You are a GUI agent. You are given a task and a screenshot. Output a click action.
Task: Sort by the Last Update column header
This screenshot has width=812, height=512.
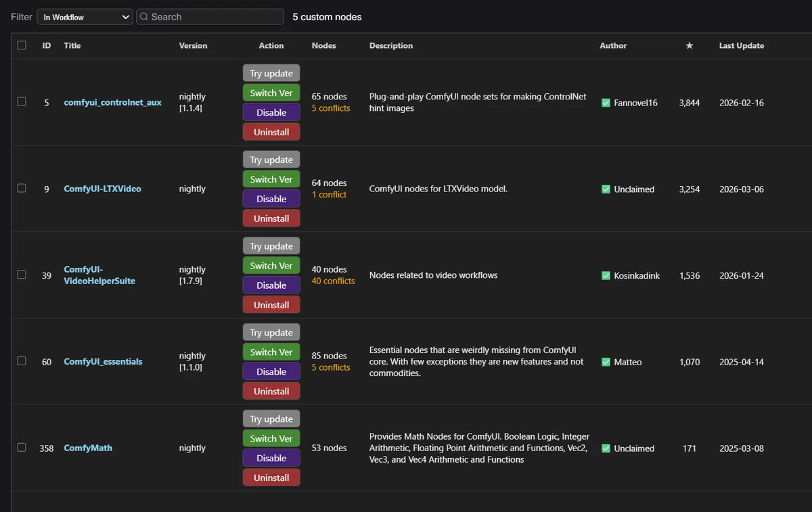pyautogui.click(x=741, y=46)
